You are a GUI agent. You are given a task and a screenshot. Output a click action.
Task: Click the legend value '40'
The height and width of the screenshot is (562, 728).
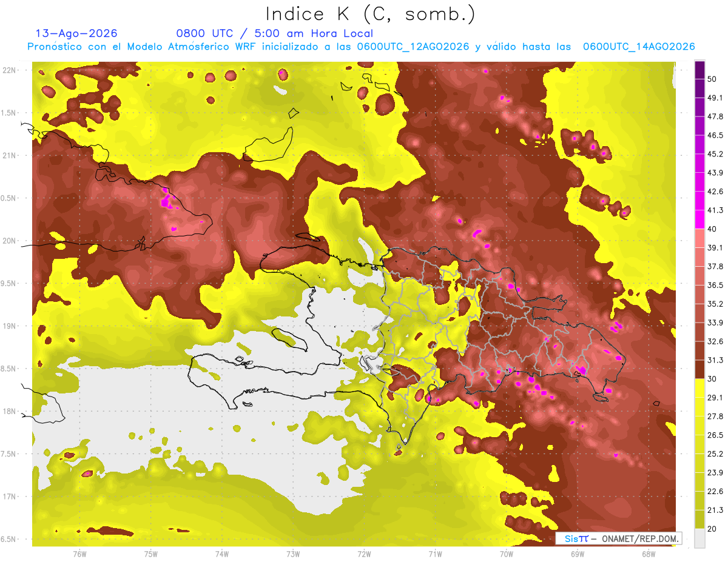point(712,229)
